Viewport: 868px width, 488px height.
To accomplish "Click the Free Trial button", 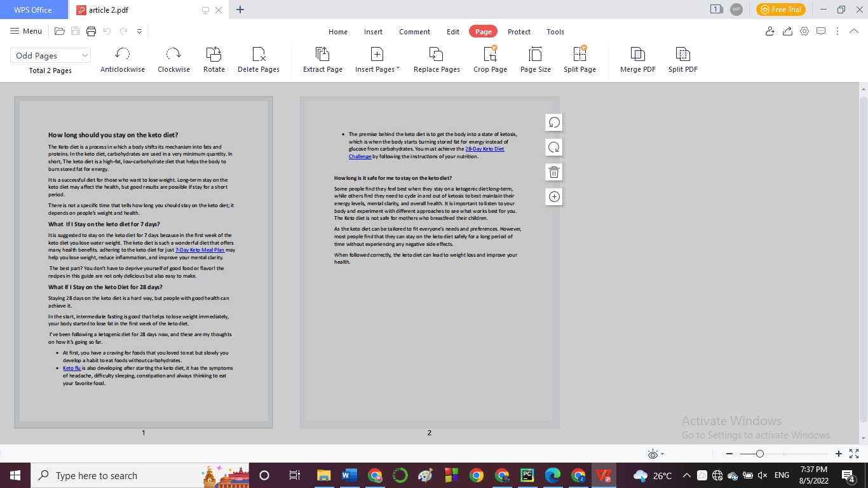I will 780,10.
